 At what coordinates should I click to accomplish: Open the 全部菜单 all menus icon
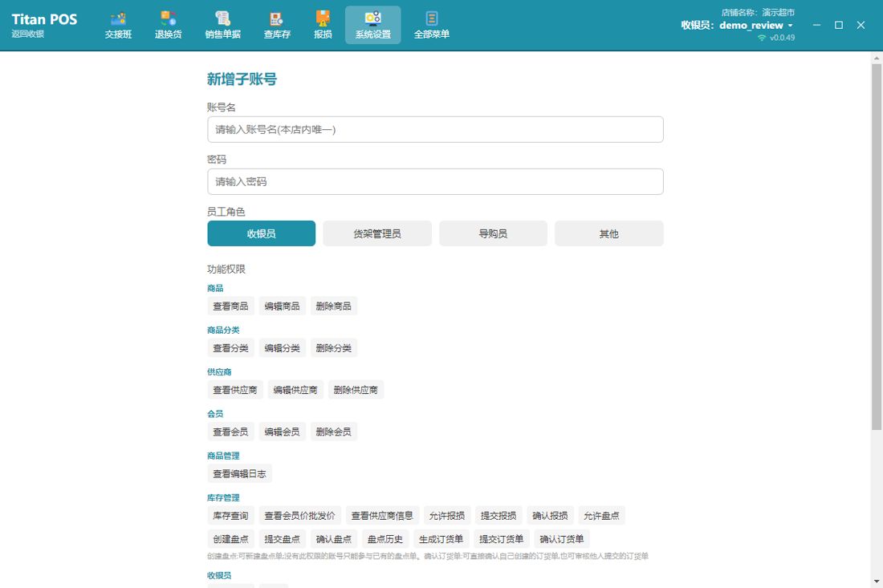point(431,26)
